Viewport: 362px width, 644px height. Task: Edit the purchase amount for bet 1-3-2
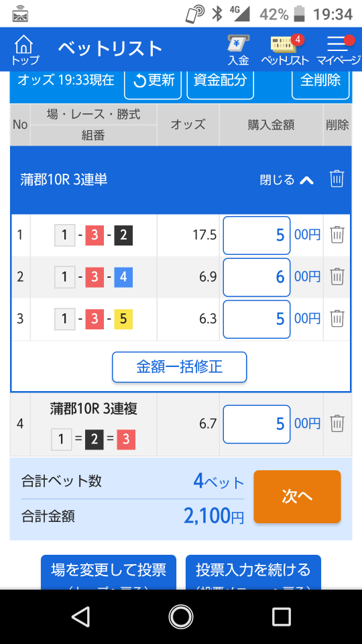tap(257, 235)
